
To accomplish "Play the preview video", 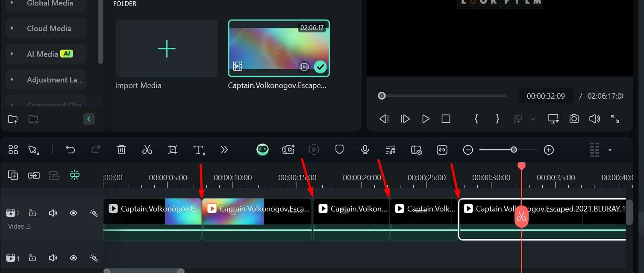I will [426, 119].
